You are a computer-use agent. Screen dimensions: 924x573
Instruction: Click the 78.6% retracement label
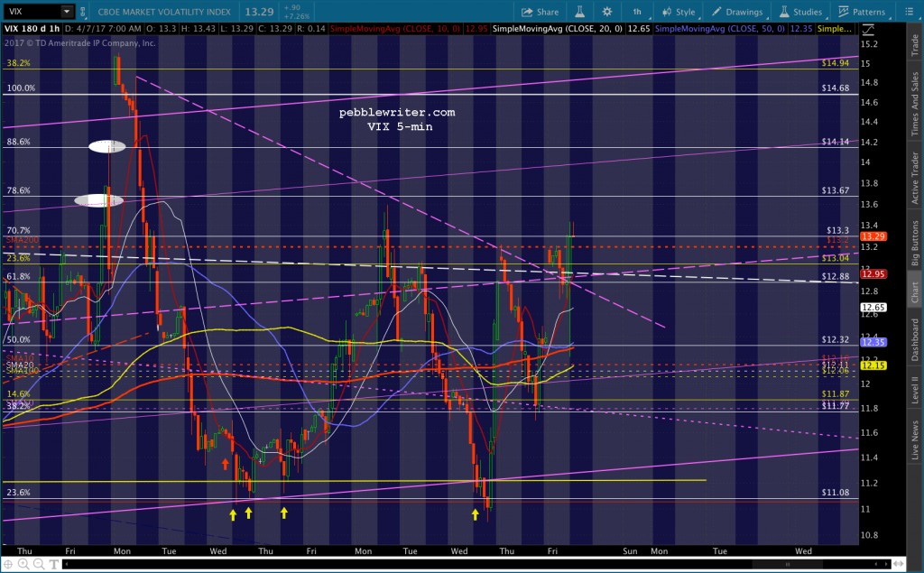(18, 190)
